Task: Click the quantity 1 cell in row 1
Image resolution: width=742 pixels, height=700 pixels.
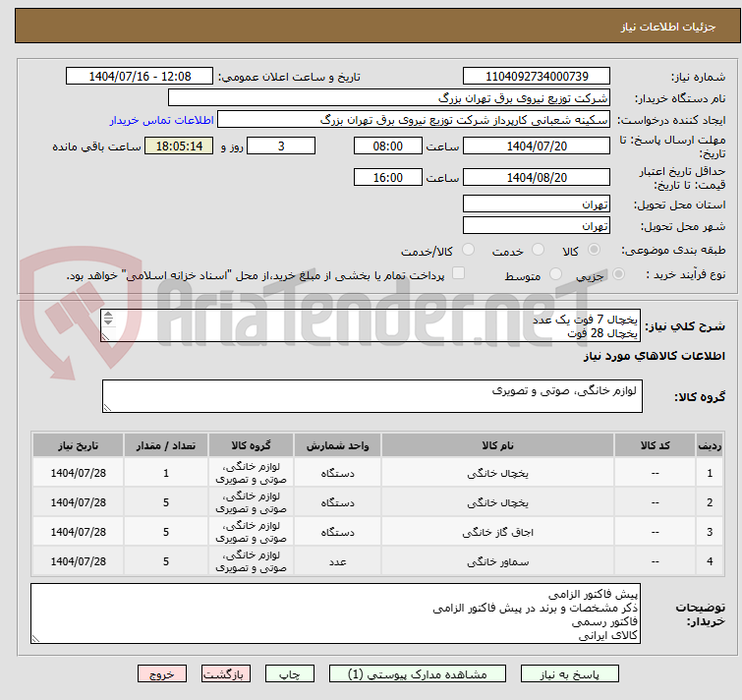Action: 166,473
